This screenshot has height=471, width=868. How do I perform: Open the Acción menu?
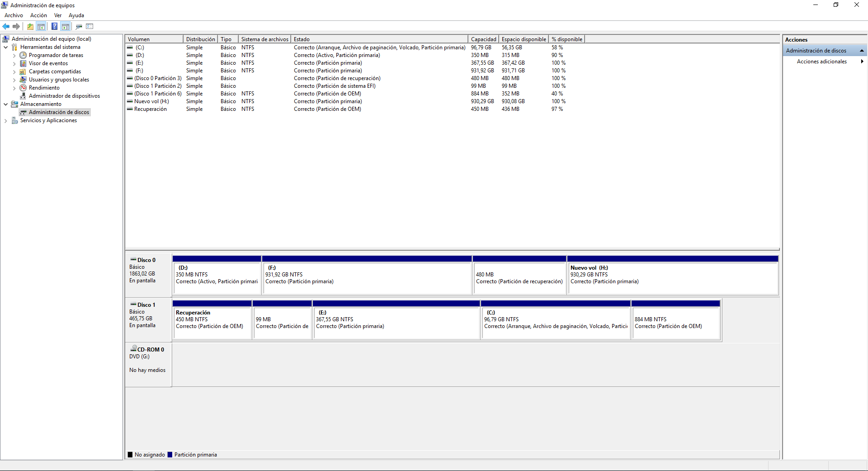pos(38,15)
